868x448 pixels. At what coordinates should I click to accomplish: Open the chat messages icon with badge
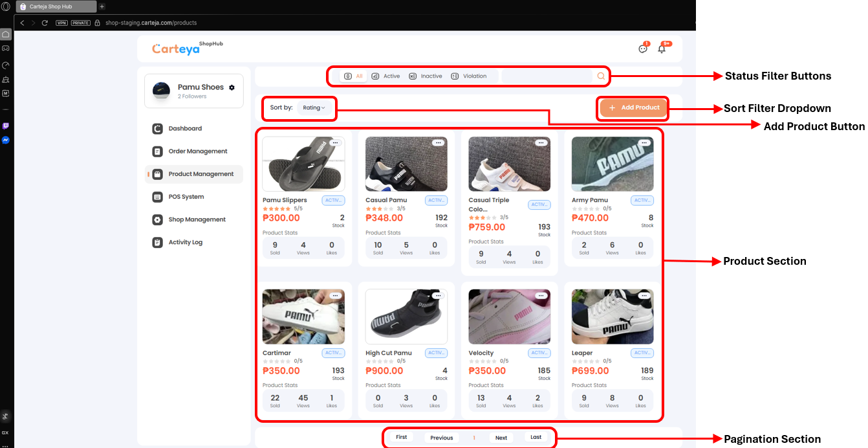point(642,49)
